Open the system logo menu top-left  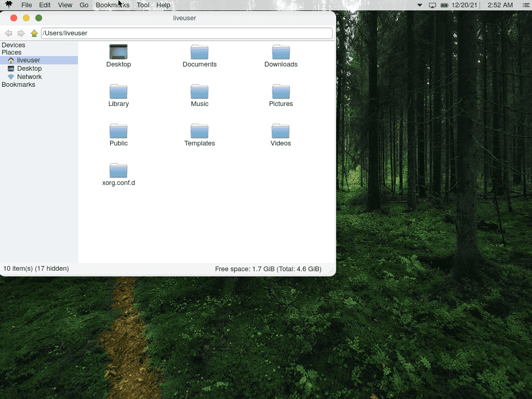pos(7,5)
